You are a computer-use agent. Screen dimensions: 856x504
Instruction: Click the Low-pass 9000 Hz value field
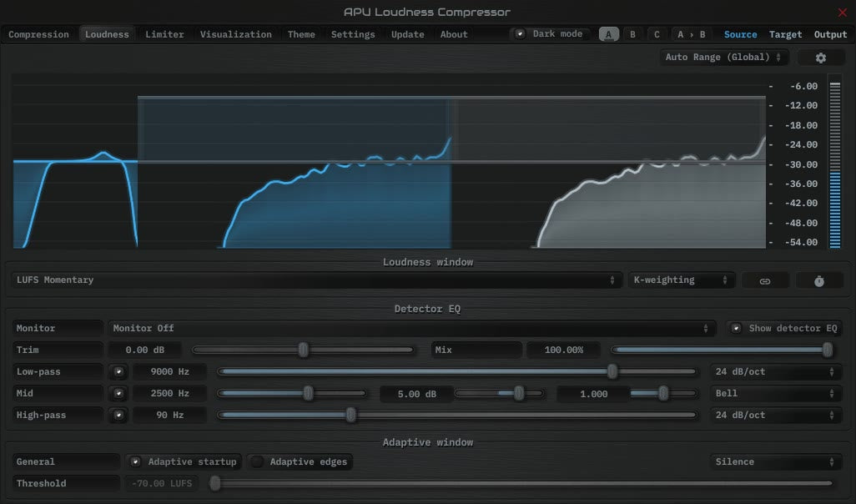click(x=169, y=372)
